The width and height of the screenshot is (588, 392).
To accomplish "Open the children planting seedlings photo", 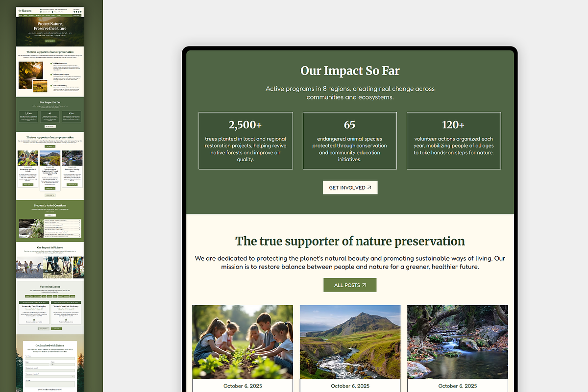I will tap(243, 342).
